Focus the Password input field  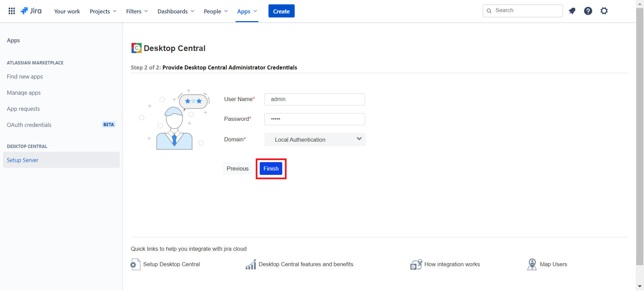315,119
